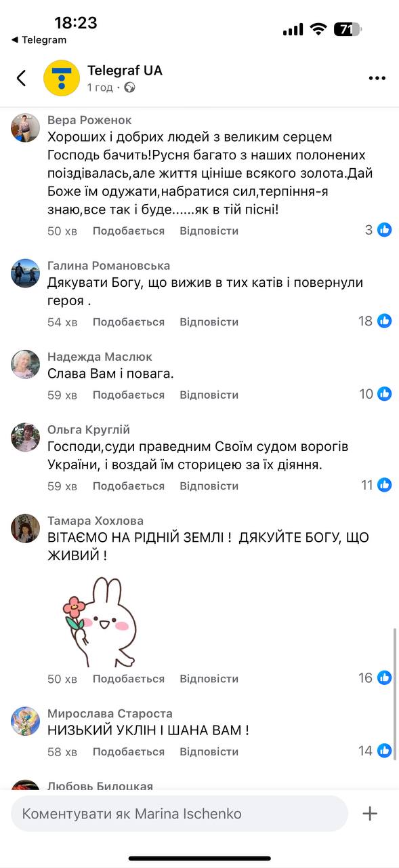This screenshot has width=399, height=868.
Task: Open Галина Романовська's profile picture
Action: click(x=26, y=273)
